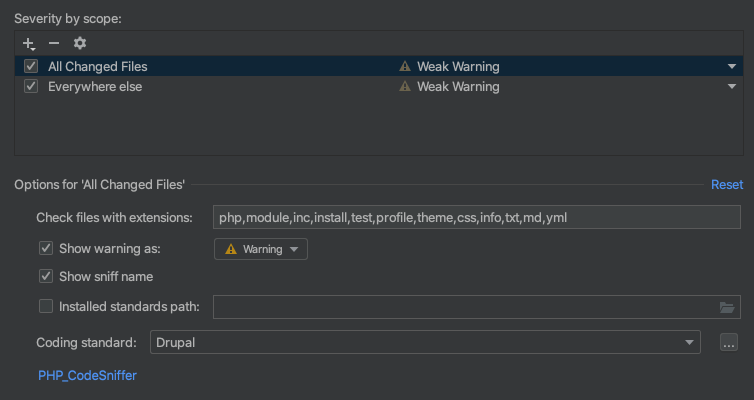Click the remove scope minus icon
754x400 pixels.
(x=54, y=43)
